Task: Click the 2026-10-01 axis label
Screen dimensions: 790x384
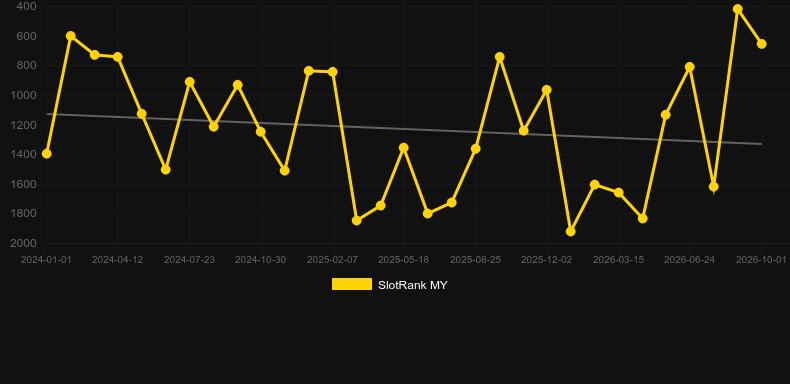Action: coord(761,260)
